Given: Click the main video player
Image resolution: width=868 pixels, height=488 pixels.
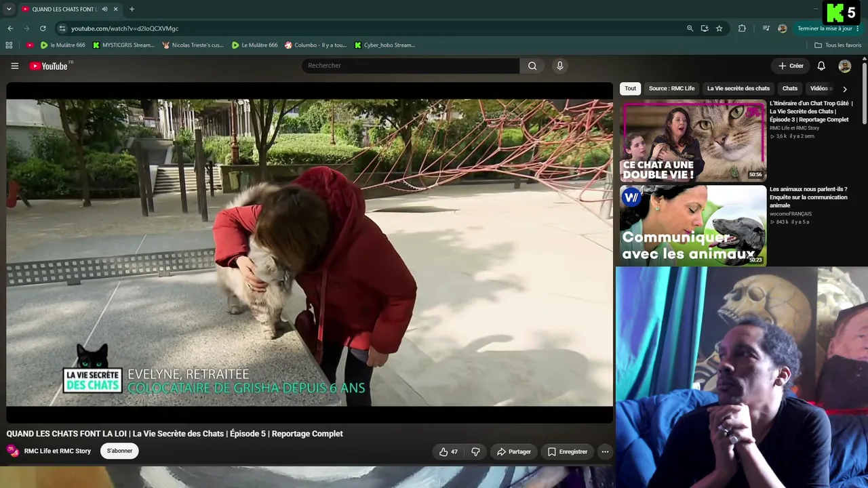Looking at the screenshot, I should tap(309, 253).
